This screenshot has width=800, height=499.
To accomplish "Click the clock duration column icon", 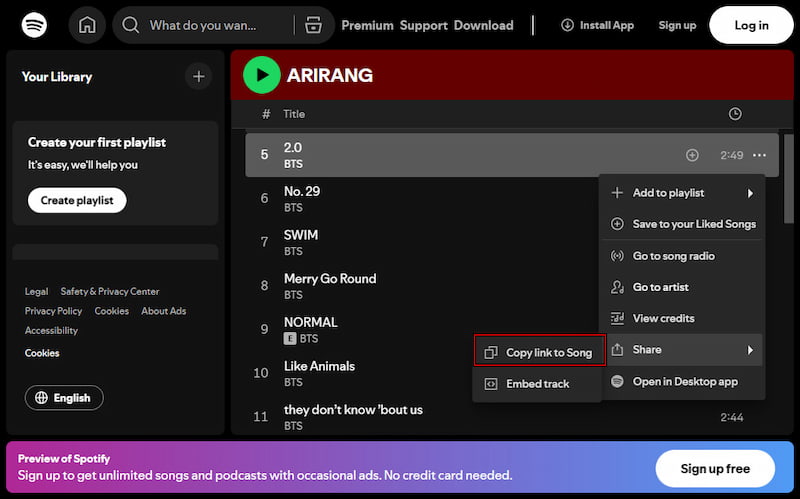I will 735,114.
